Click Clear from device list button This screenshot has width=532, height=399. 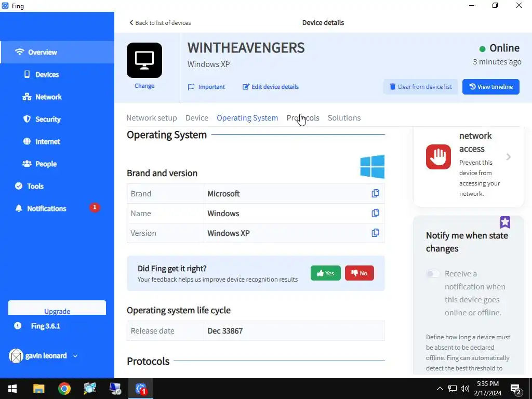(x=420, y=87)
